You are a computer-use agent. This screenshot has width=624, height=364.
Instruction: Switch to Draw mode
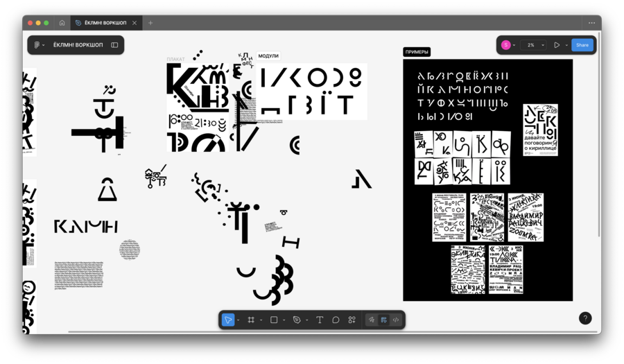(372, 320)
